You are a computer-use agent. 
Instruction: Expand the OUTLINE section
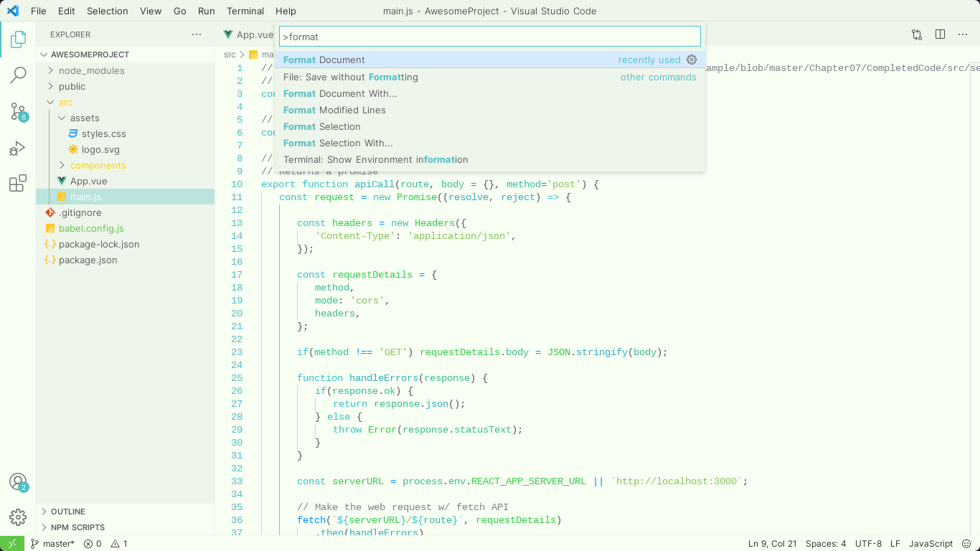125,512
